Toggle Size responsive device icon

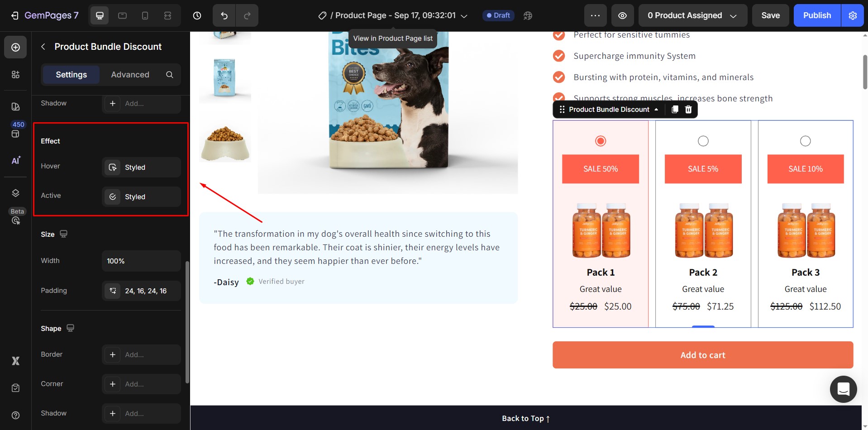pyautogui.click(x=64, y=234)
